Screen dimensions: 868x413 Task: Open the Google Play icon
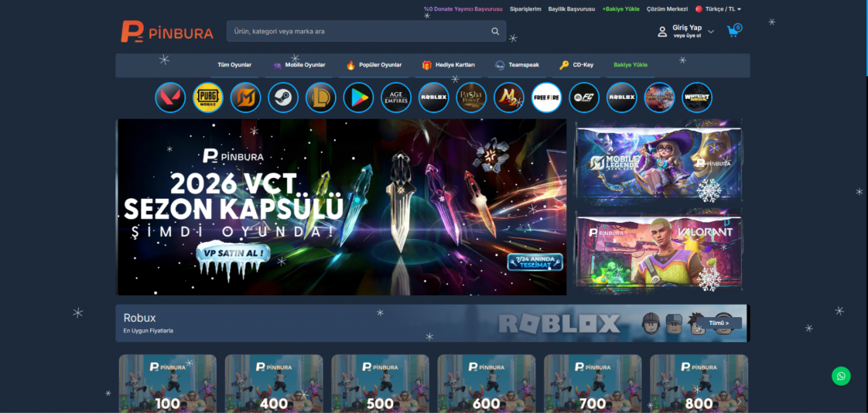click(358, 97)
